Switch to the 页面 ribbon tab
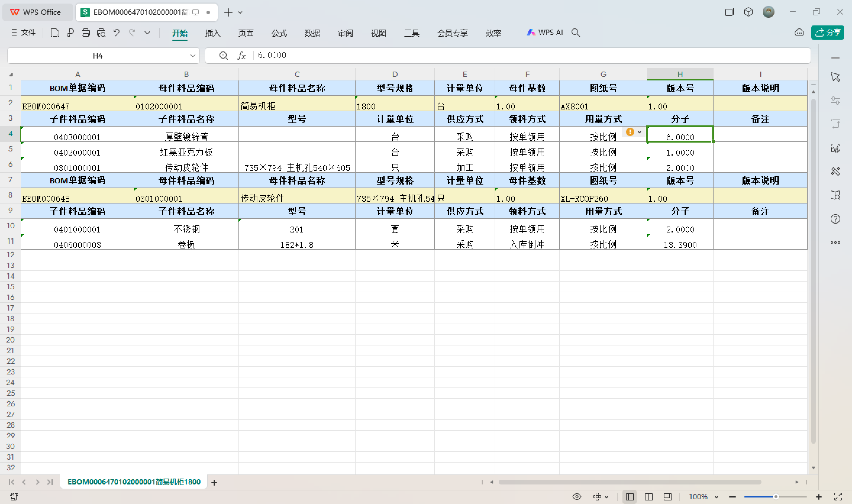The width and height of the screenshot is (852, 504). click(246, 33)
